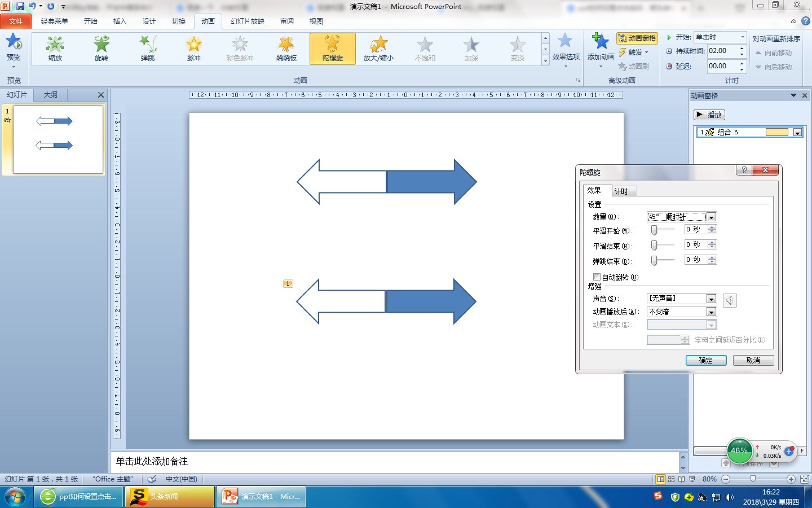Select the 缩放 zoom animation effect
Image resolution: width=812 pixels, height=508 pixels.
pos(55,49)
